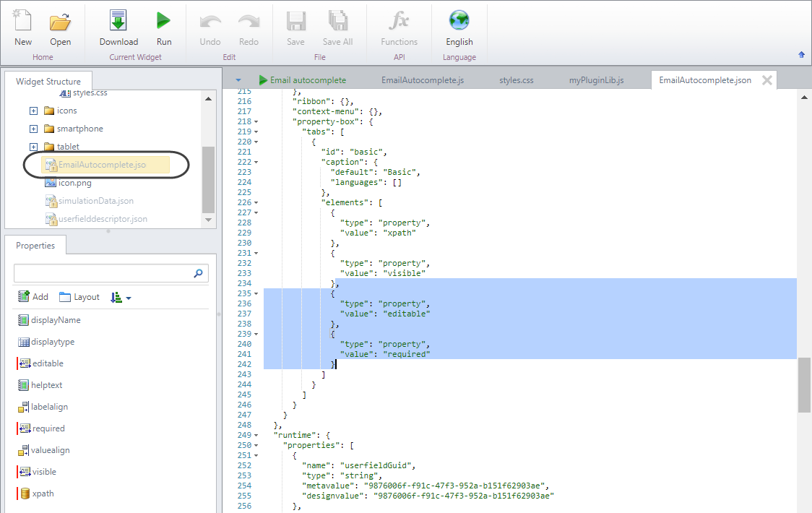Select EmailAutocomplete.json in Widget Structure
812x513 pixels.
[105, 165]
